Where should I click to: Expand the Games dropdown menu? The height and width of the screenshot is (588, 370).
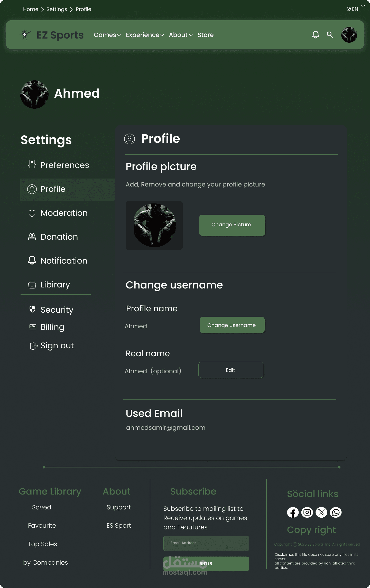coord(107,35)
